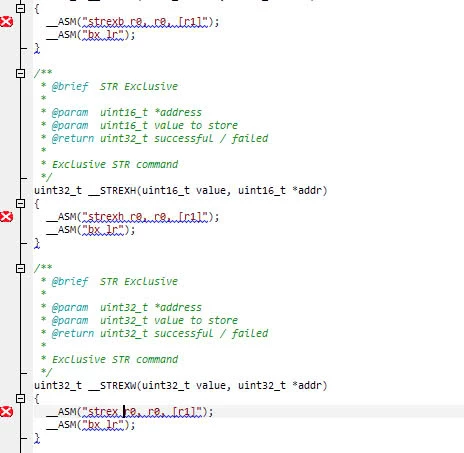Collapse the comment block above the __STREXW function

pos(21,268)
